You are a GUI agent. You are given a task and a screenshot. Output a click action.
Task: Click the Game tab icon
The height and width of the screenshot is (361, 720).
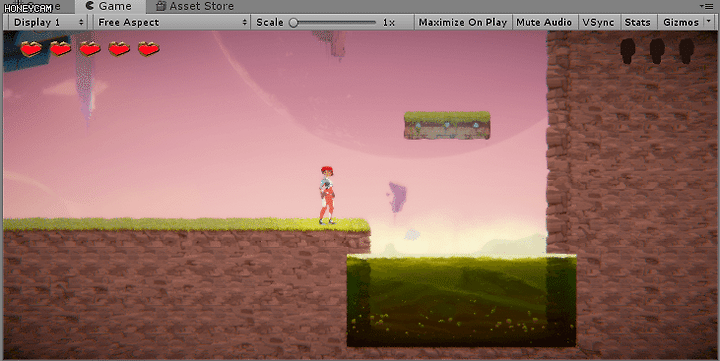(90, 6)
